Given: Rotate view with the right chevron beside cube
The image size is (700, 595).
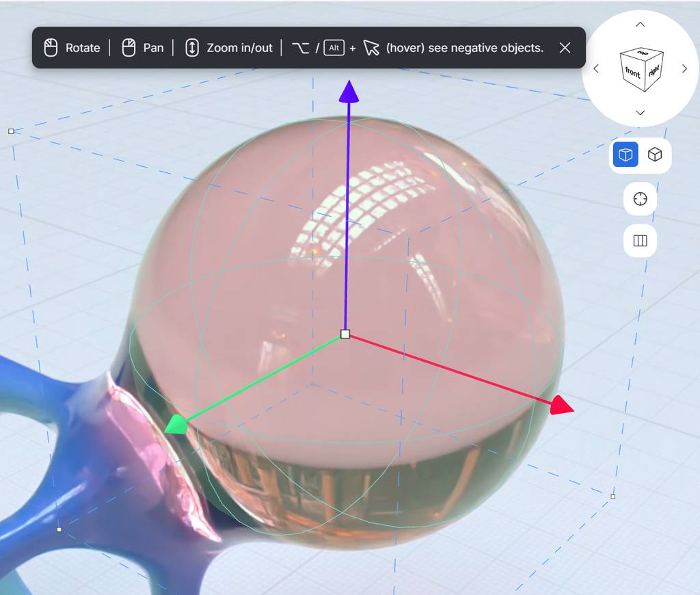Looking at the screenshot, I should click(x=684, y=68).
